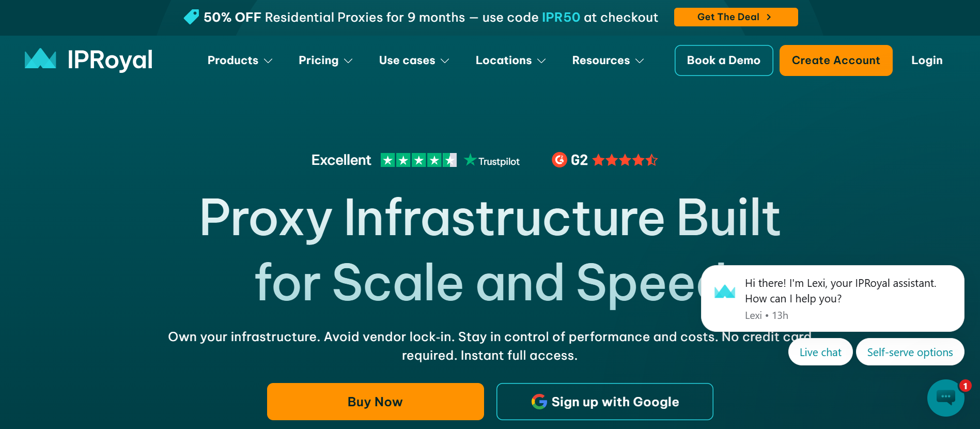Open the Use cases dropdown
The image size is (980, 429).
tap(414, 60)
